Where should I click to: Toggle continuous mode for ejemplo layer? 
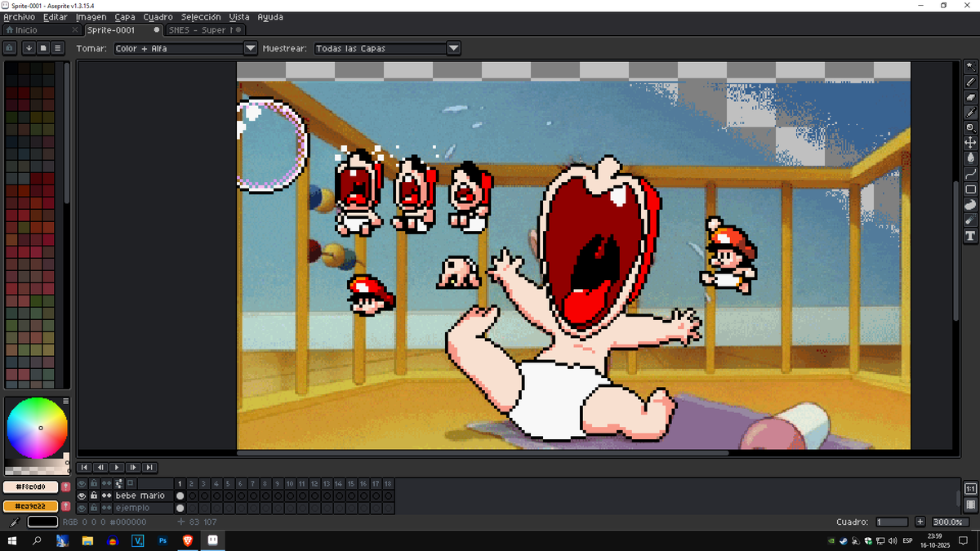coord(106,508)
